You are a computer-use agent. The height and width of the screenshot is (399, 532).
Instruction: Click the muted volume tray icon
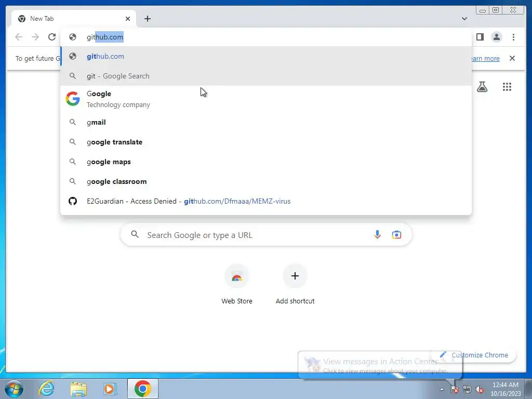click(x=480, y=389)
